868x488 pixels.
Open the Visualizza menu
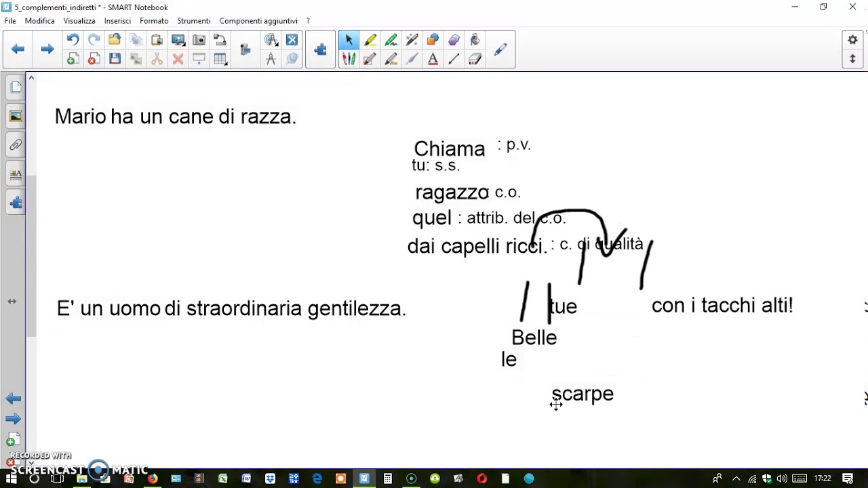(79, 21)
